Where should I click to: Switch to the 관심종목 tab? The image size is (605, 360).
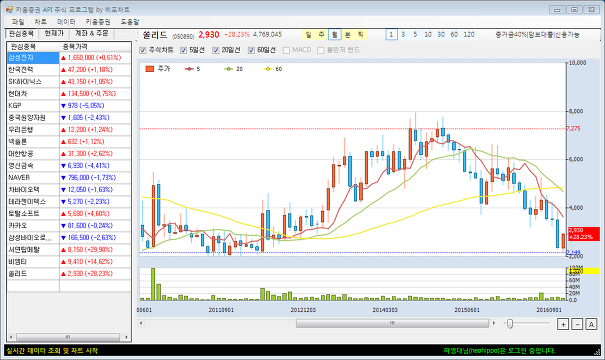point(22,34)
